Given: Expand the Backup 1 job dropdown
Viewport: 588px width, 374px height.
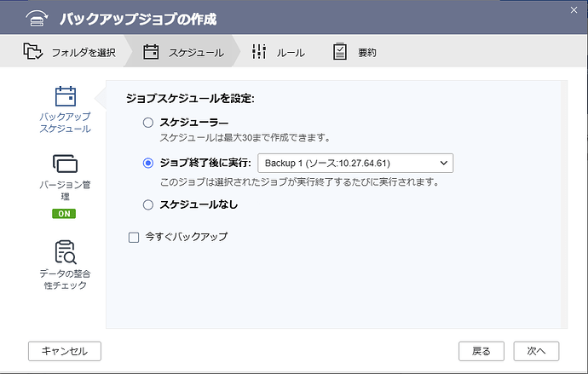Looking at the screenshot, I should 355,163.
